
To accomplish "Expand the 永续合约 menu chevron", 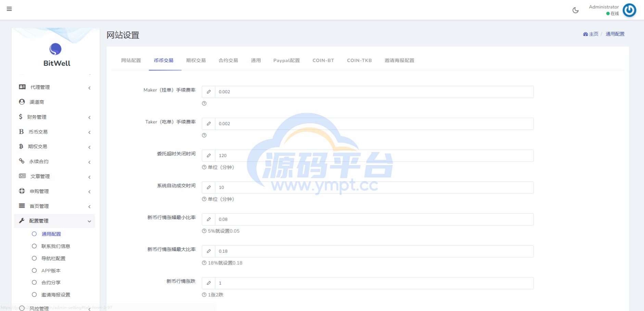I will [x=89, y=162].
